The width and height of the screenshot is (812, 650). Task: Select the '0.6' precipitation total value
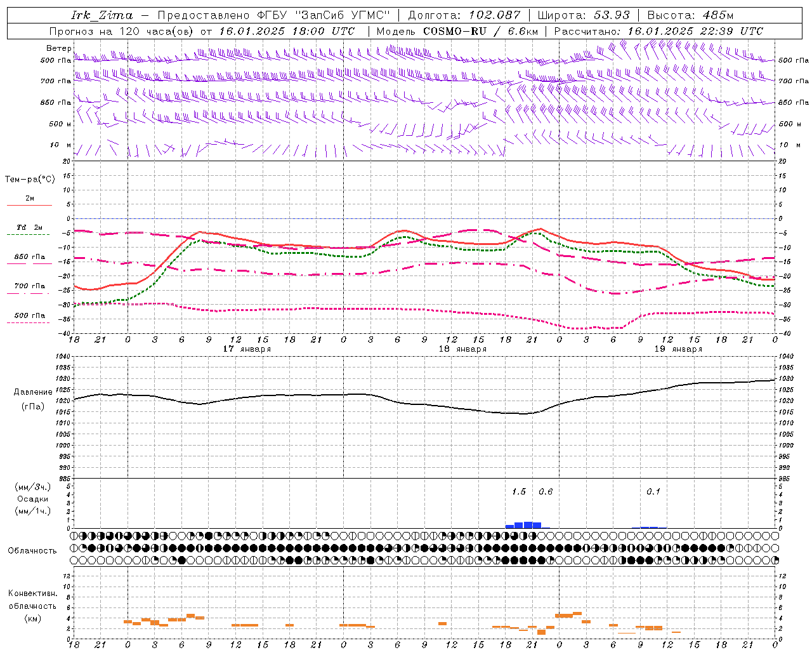[546, 491]
